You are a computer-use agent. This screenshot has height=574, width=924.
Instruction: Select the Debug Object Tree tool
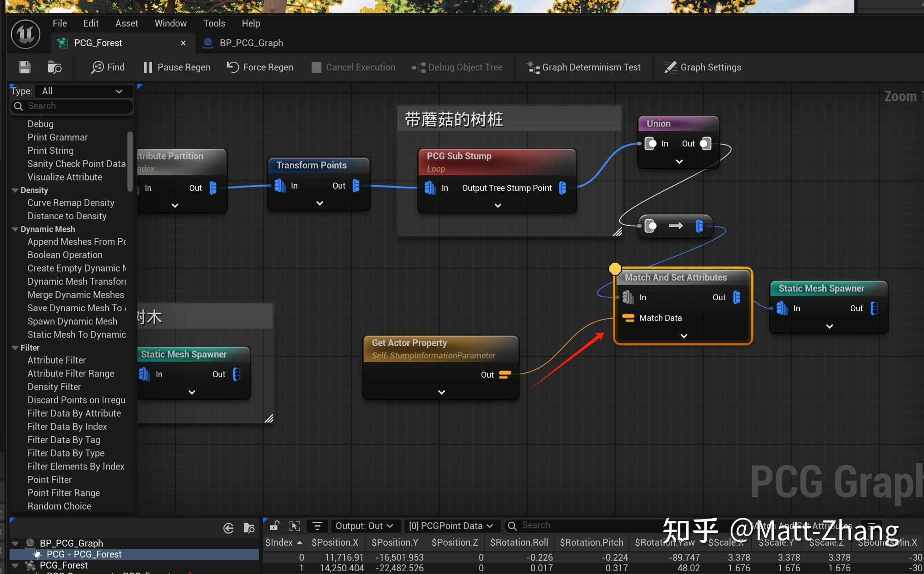point(457,67)
